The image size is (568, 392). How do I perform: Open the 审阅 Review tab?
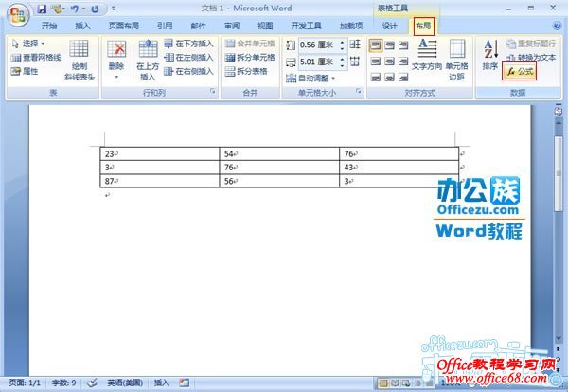point(232,26)
